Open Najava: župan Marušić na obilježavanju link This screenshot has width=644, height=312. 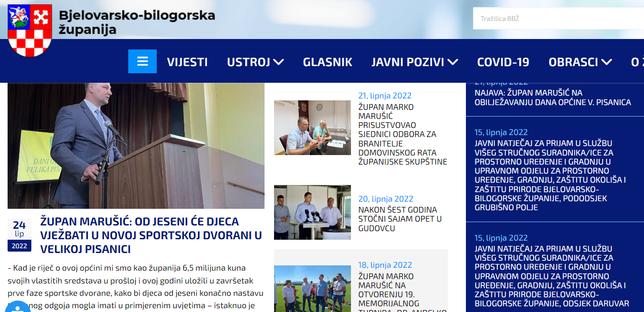pos(553,97)
